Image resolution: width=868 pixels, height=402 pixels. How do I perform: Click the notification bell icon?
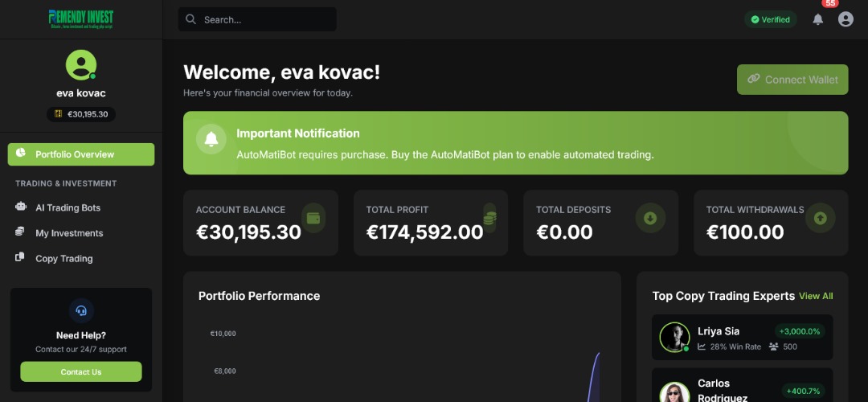tap(818, 19)
